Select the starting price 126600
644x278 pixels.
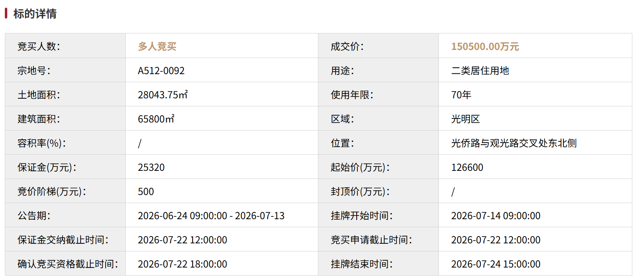click(467, 167)
